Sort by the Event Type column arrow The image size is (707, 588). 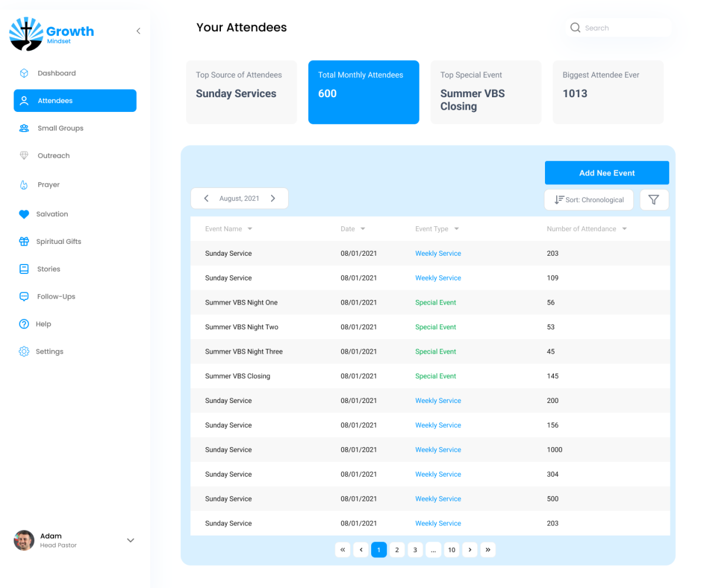click(x=457, y=229)
